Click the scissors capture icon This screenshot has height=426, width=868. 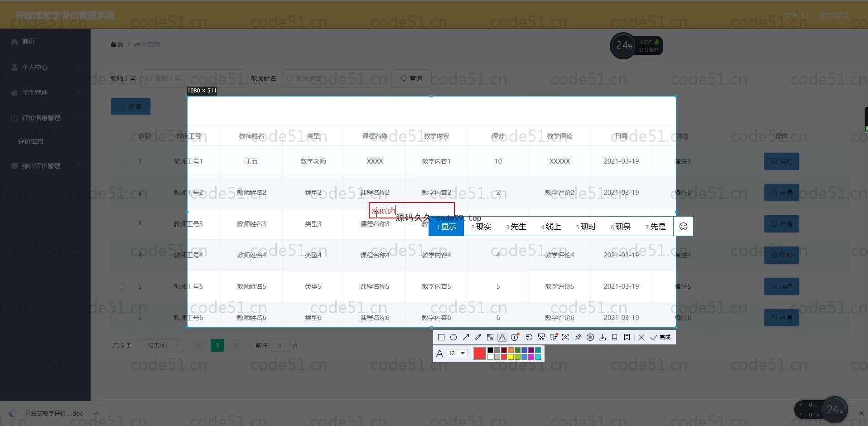click(541, 337)
